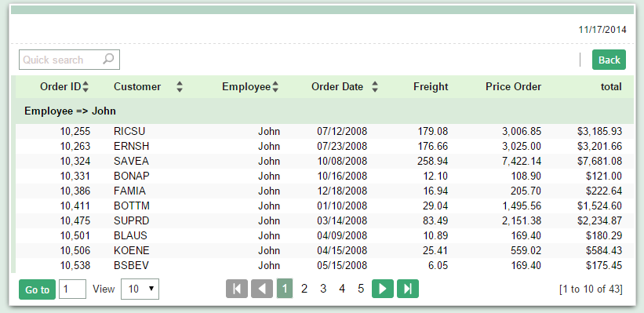The height and width of the screenshot is (313, 644).
Task: Click the '[1 to 10 of 43]' record counter
Action: click(x=591, y=289)
